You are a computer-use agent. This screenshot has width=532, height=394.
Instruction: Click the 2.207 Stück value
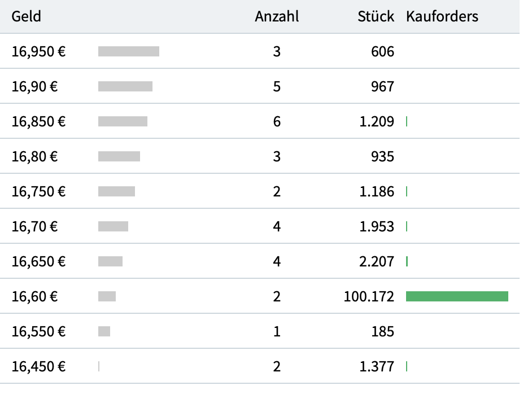pos(377,262)
